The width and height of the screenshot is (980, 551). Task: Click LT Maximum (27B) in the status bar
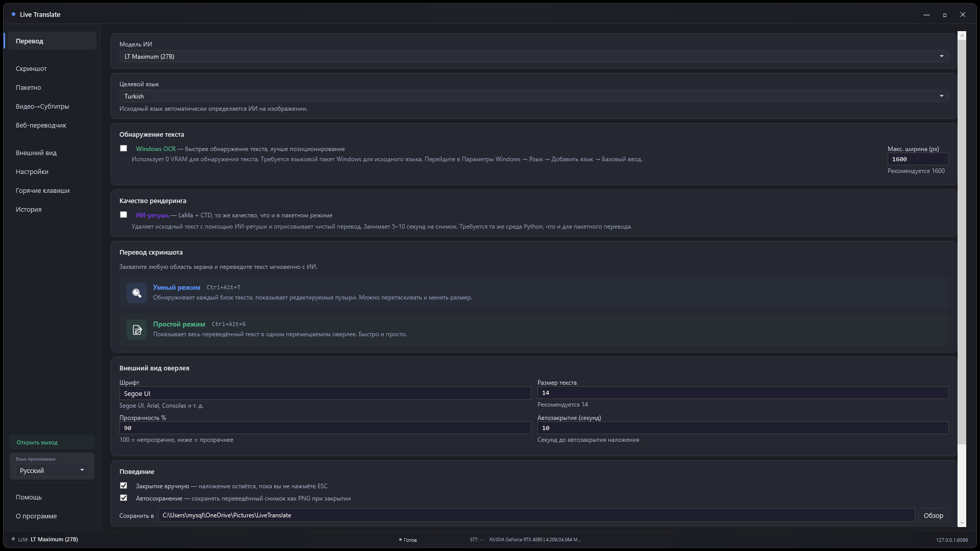[54, 539]
